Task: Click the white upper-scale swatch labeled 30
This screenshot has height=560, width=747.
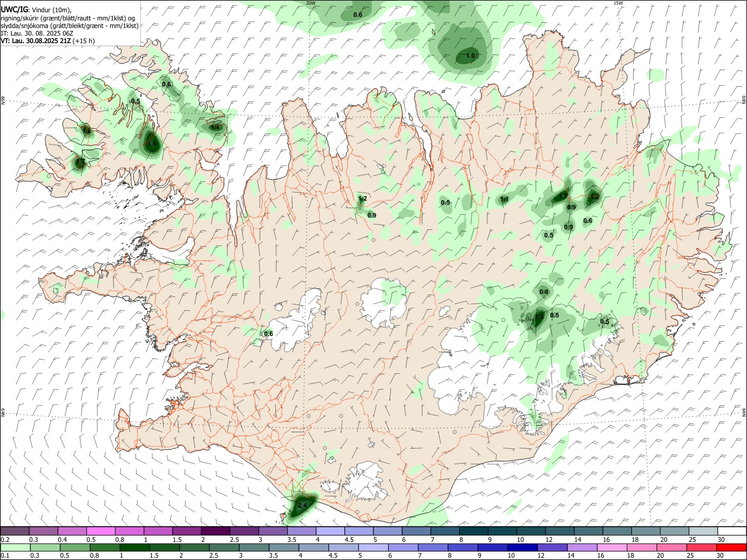Action: click(x=732, y=531)
